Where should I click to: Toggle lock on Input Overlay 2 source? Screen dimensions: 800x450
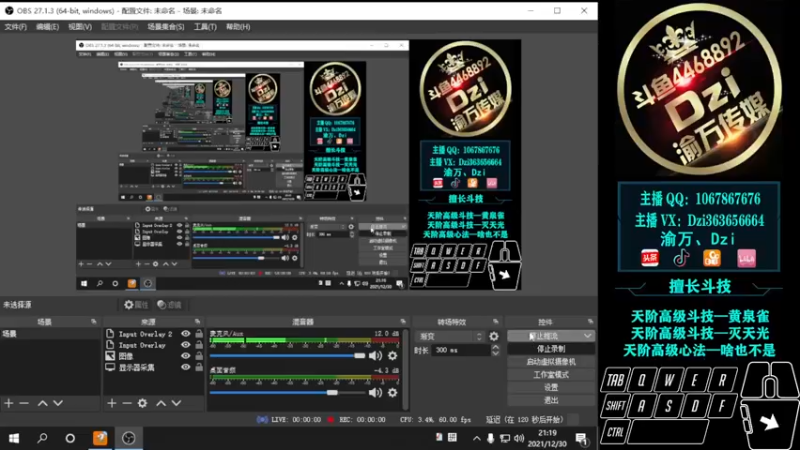point(199,334)
